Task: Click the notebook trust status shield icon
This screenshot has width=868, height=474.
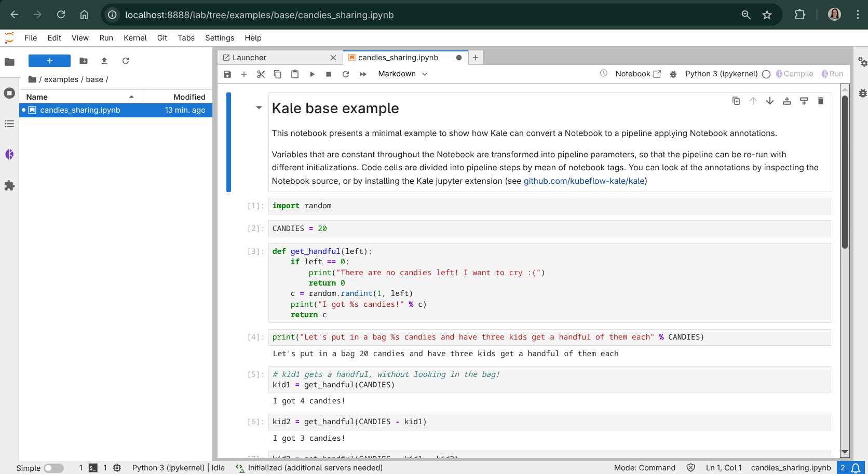Action: [x=691, y=468]
